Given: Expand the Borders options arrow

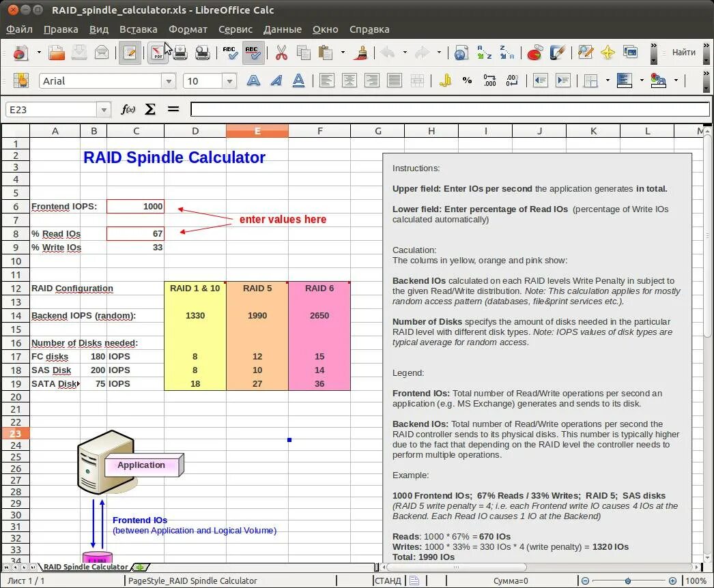Looking at the screenshot, I should coord(608,81).
